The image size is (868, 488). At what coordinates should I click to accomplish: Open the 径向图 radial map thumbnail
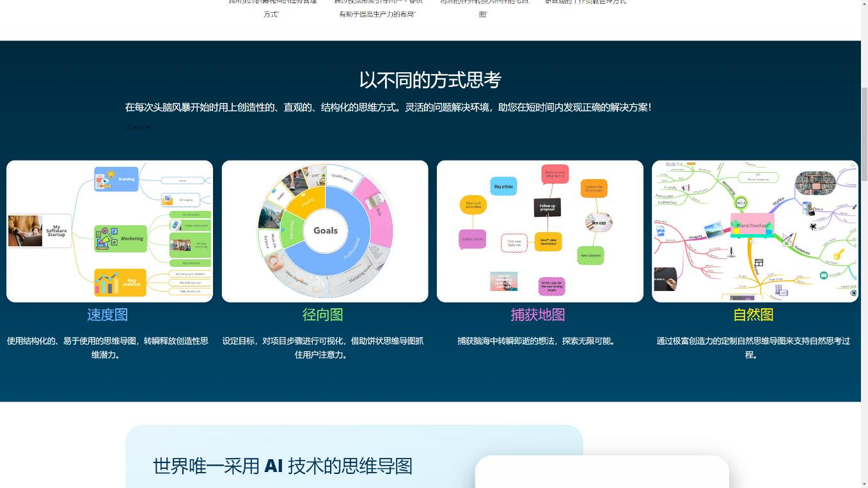[325, 231]
